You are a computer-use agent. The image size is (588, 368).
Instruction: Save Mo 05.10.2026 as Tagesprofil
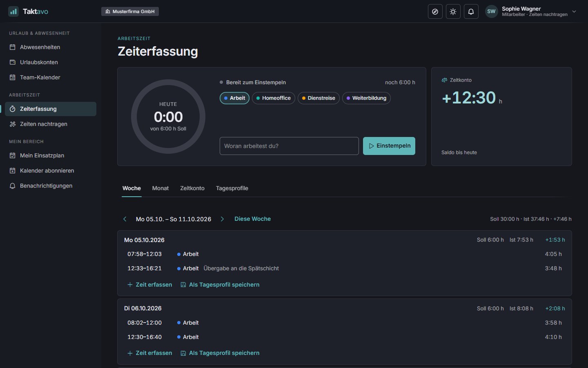click(220, 285)
